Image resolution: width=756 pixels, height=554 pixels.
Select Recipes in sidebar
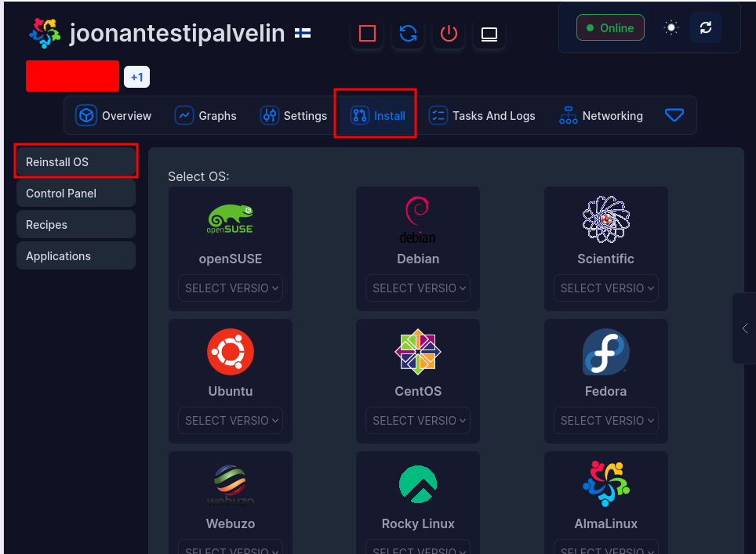pyautogui.click(x=76, y=224)
